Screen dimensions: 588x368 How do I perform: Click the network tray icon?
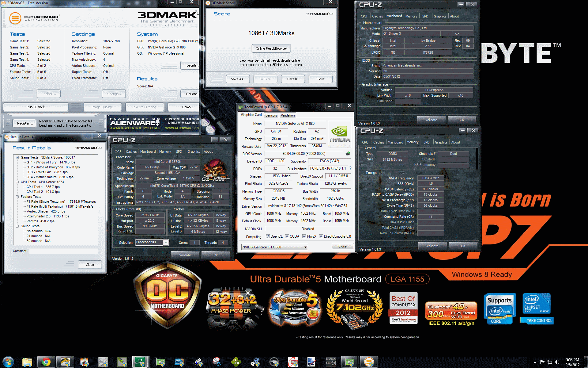[550, 362]
